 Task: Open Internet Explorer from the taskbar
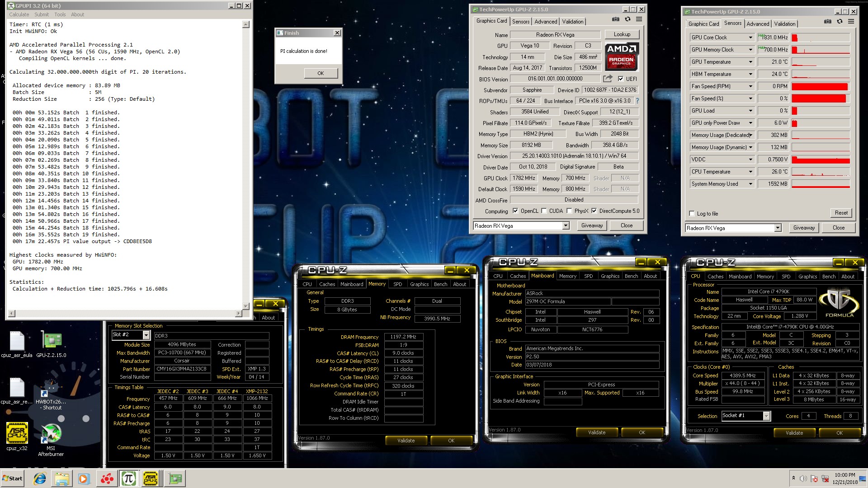[40, 479]
